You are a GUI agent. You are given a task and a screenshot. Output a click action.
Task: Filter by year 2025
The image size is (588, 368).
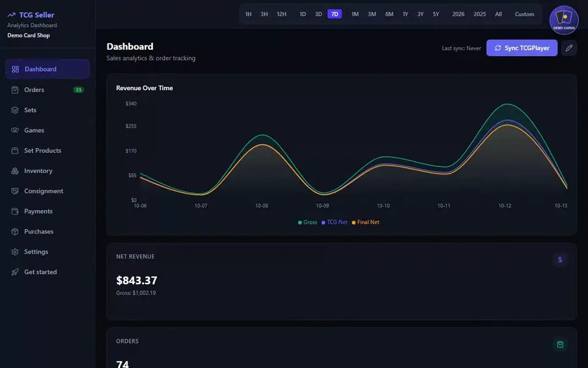pos(480,14)
